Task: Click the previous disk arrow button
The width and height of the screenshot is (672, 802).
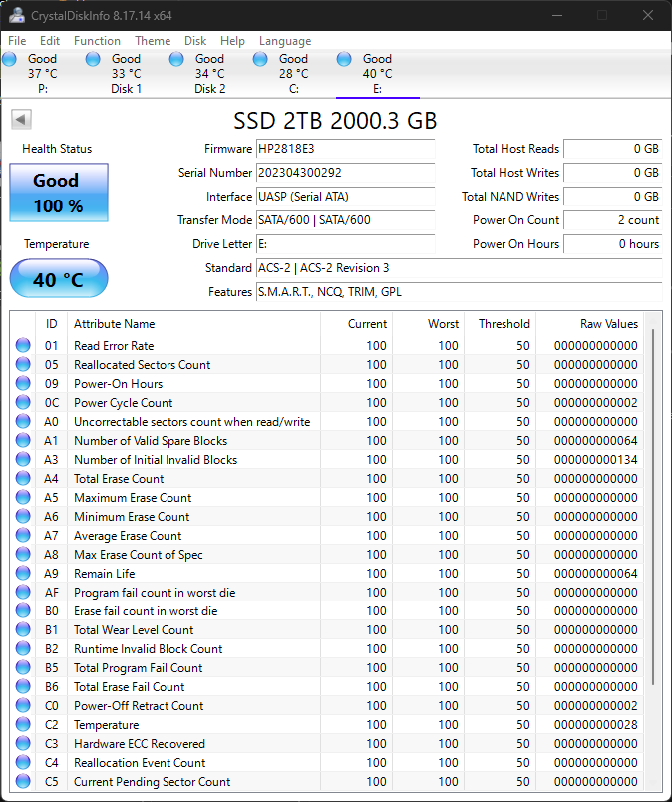Action: (x=21, y=120)
